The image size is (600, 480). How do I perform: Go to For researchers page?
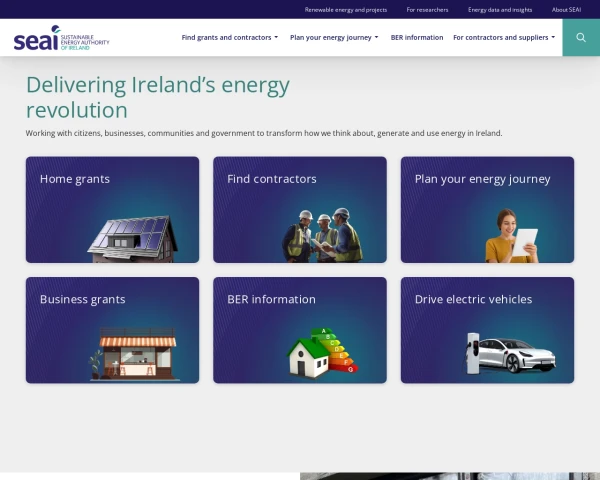click(x=427, y=10)
